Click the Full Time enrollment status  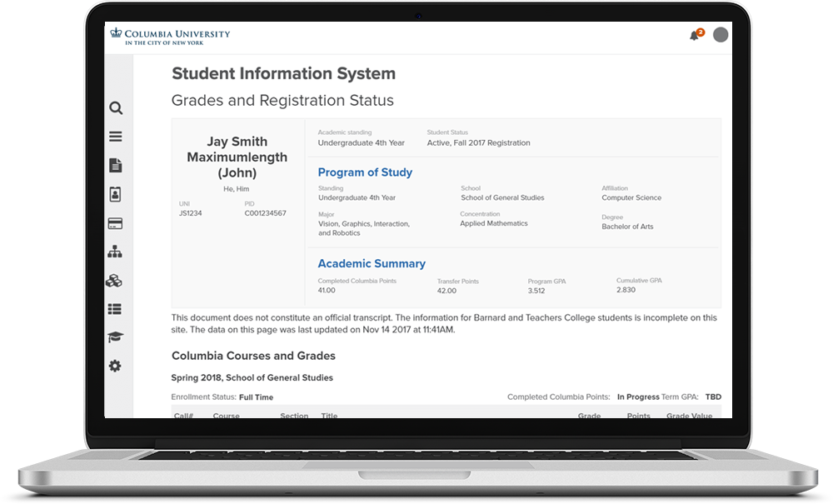(x=256, y=397)
